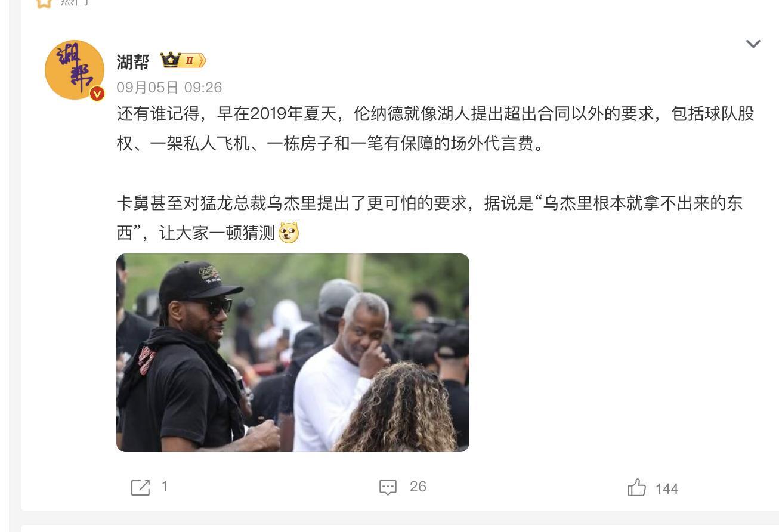Open the 湖帮 profile avatar

75,70
